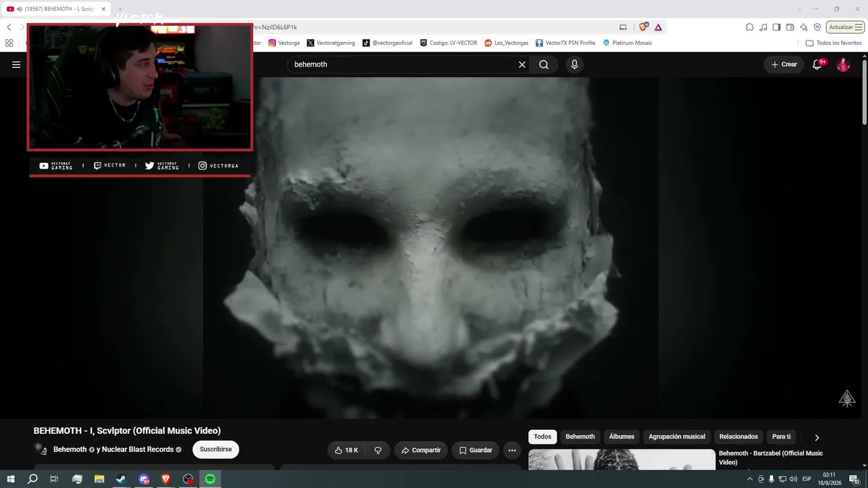Click the Crear create button
Viewport: 868px width, 488px height.
coord(784,64)
